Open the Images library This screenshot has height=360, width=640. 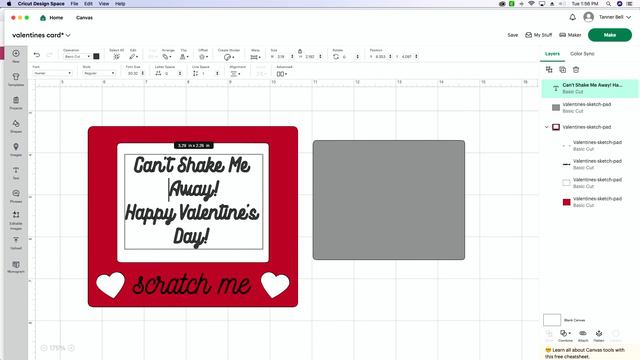[x=16, y=149]
